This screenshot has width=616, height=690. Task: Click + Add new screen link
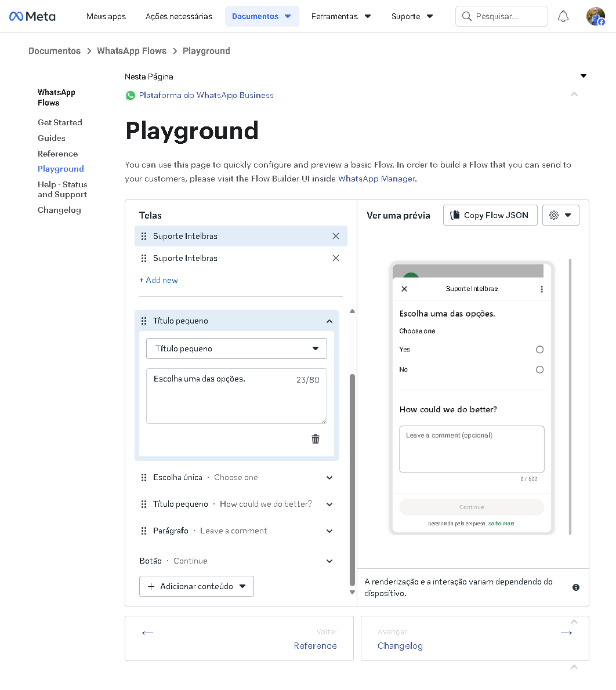coord(158,280)
